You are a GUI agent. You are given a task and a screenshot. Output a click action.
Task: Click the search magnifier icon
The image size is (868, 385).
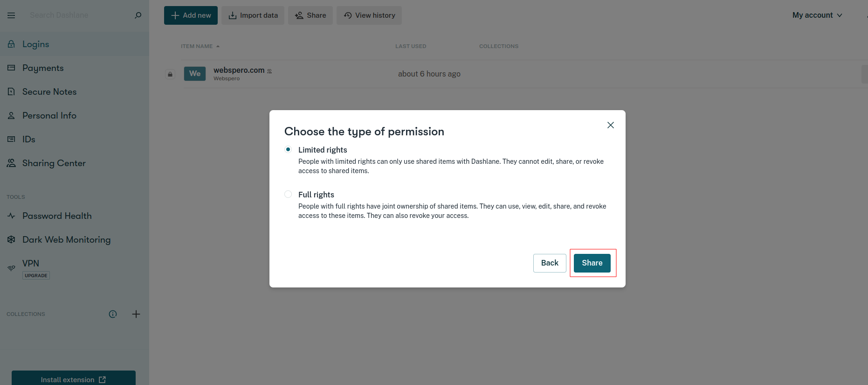coord(138,15)
